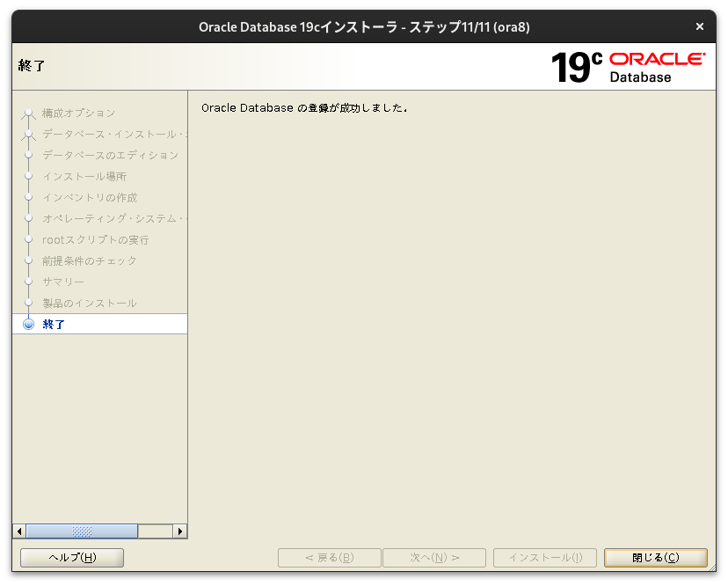Click the filled 終了 step bullet icon
This screenshot has width=728, height=586.
click(x=29, y=324)
